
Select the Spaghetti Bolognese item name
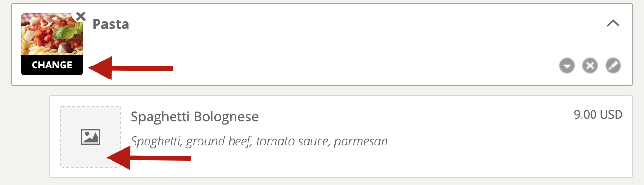[x=195, y=117]
